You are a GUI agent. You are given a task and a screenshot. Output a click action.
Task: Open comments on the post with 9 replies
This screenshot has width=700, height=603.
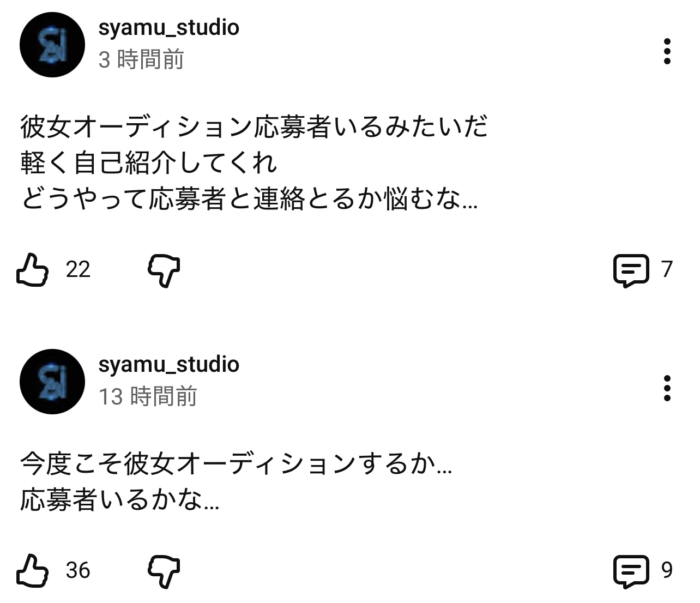pyautogui.click(x=631, y=571)
